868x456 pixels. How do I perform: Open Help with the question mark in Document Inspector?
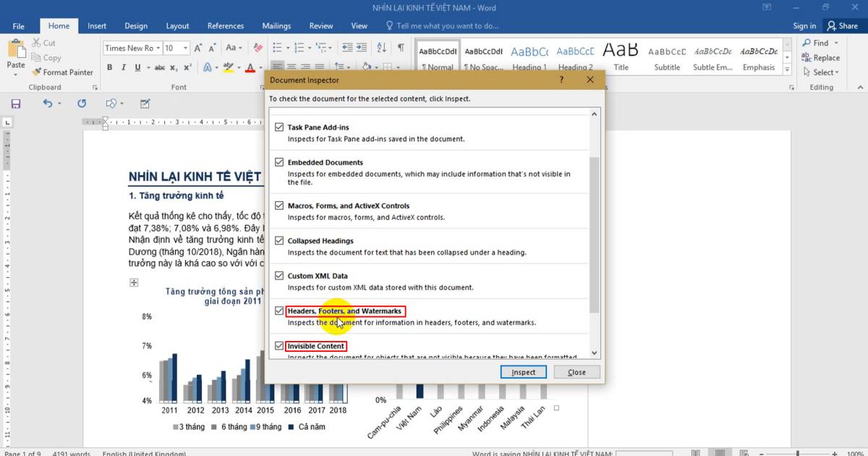tap(561, 80)
